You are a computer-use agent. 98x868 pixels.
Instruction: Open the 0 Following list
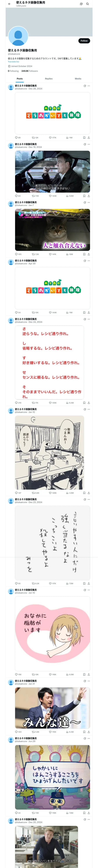[x=13, y=71]
